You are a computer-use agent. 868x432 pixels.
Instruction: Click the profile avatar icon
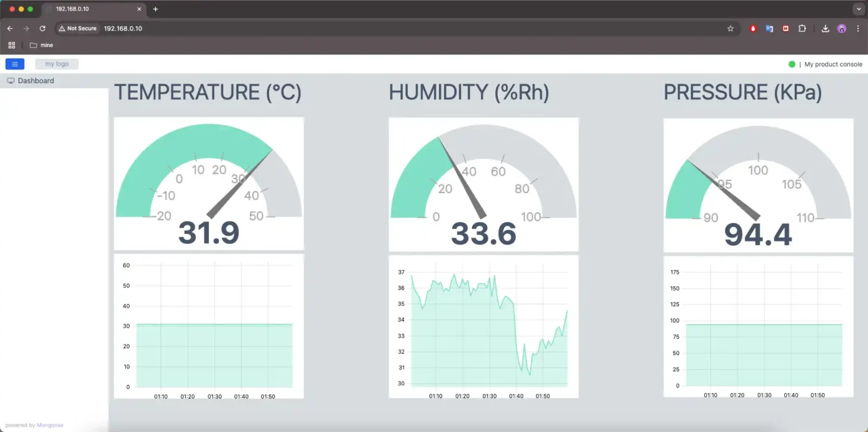click(x=841, y=29)
